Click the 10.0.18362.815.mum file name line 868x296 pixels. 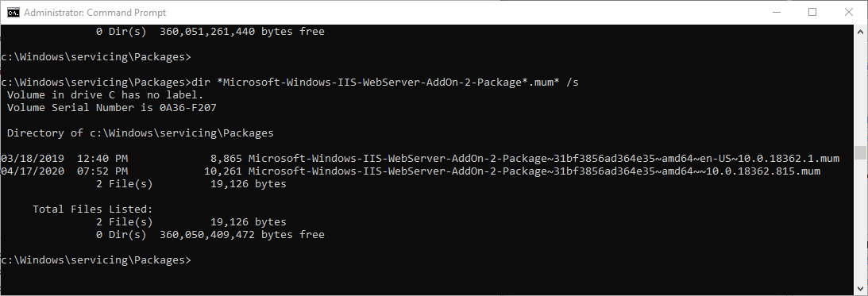coord(534,171)
